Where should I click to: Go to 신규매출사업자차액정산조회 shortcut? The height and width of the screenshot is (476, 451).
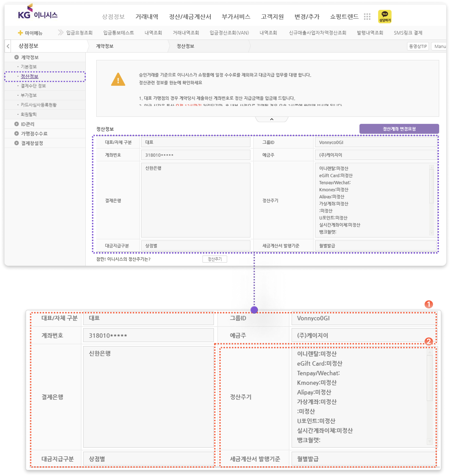(317, 33)
